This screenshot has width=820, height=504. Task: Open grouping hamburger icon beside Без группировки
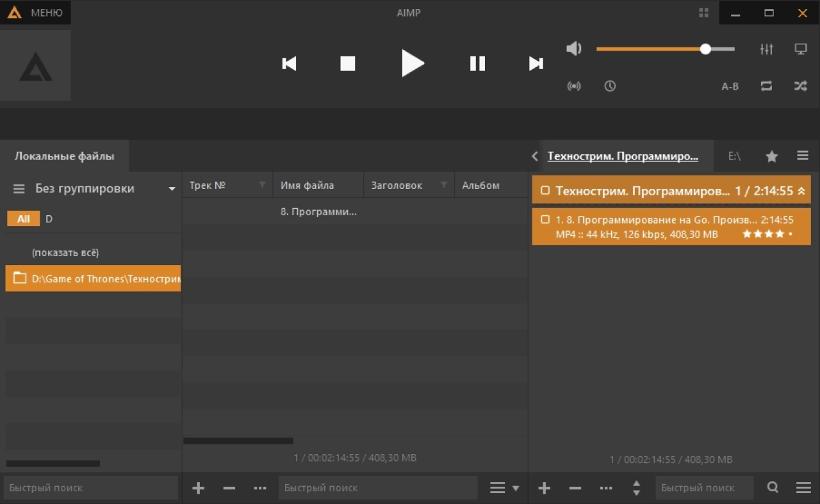click(x=19, y=189)
